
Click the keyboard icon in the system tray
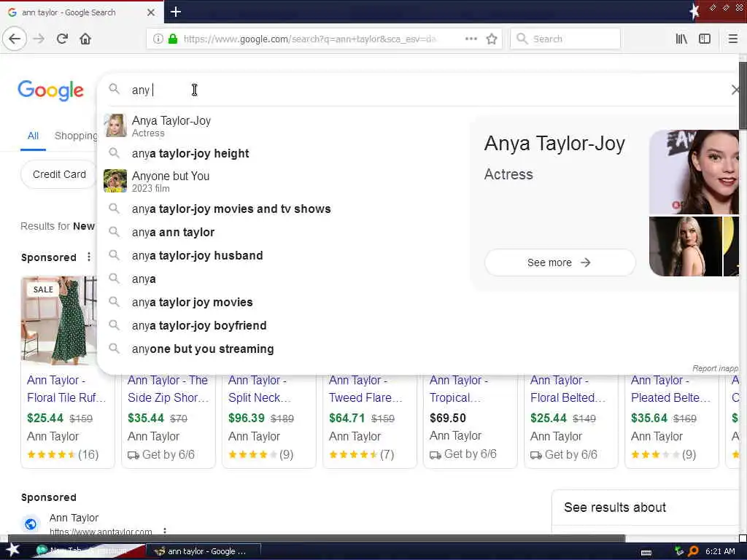pos(646,552)
